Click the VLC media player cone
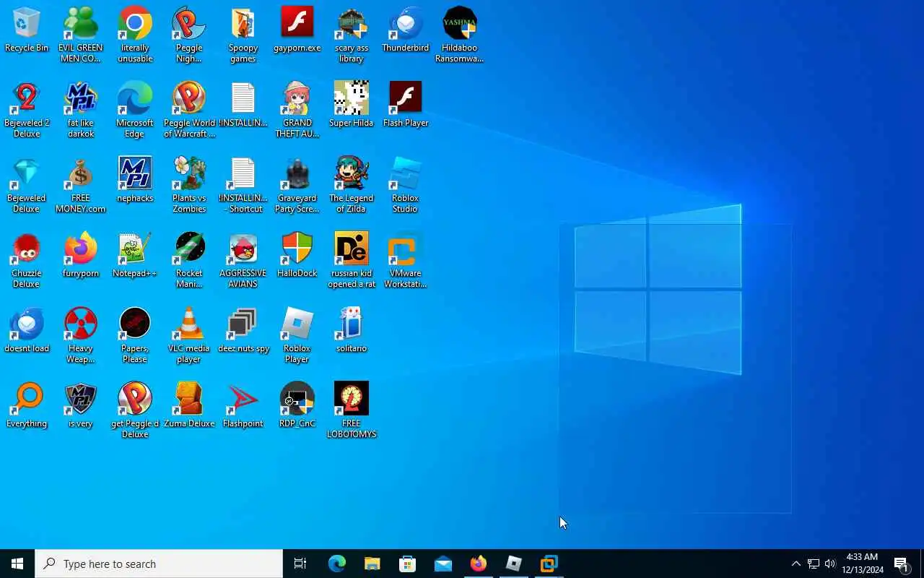 pos(189,335)
